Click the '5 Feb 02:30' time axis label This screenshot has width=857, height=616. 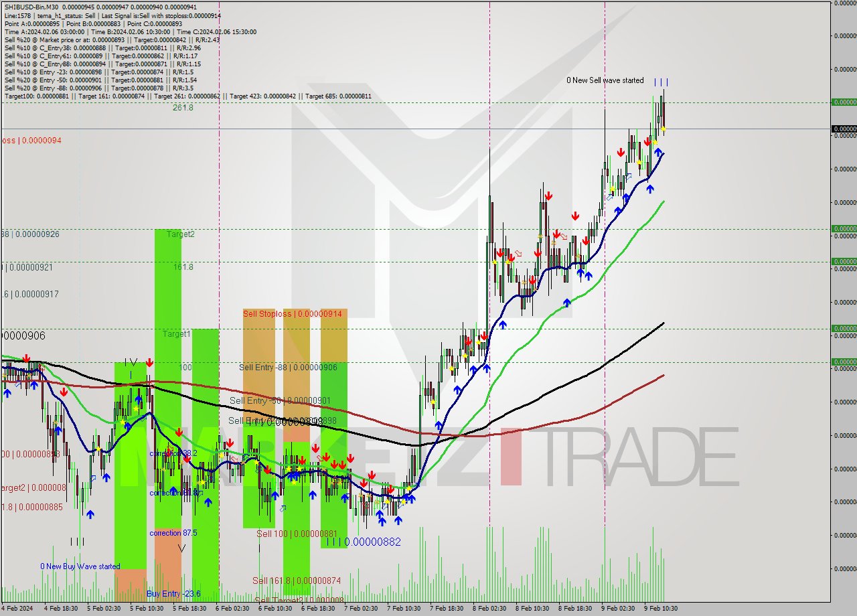pyautogui.click(x=104, y=609)
